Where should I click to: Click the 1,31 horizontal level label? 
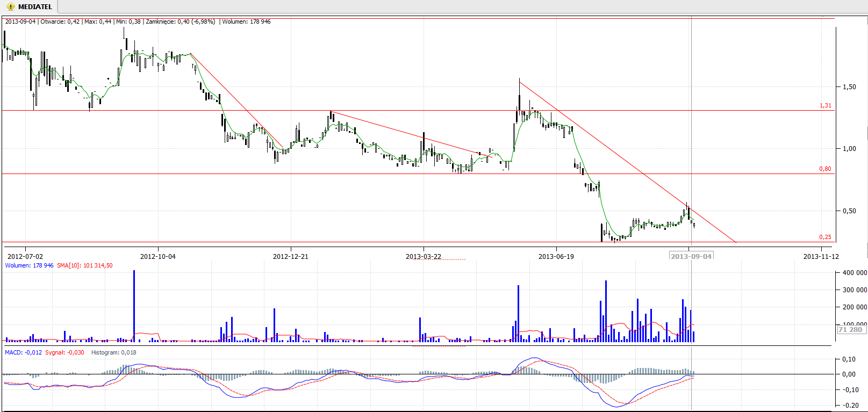click(x=825, y=105)
